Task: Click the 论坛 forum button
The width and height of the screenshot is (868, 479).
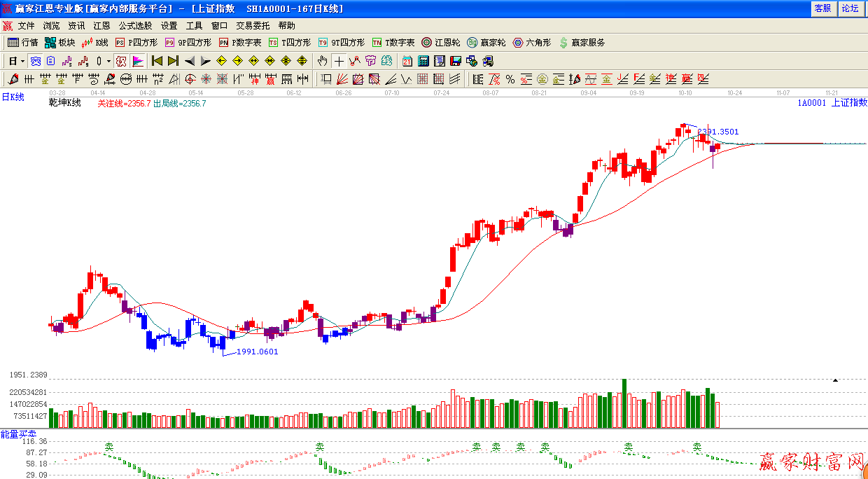Action: click(x=850, y=8)
